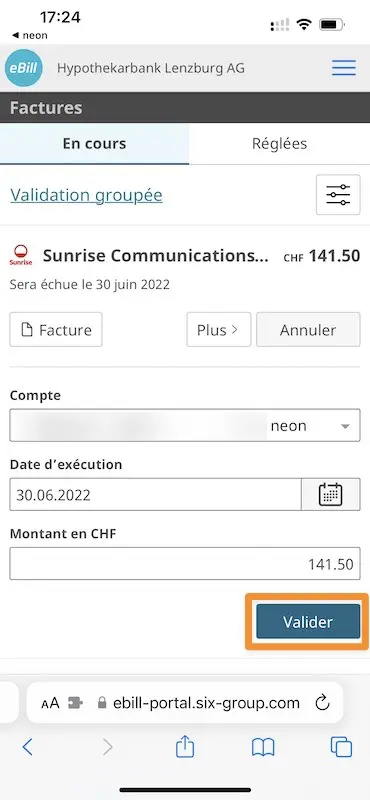Open Validation groupée link
The image size is (370, 800).
point(86,195)
